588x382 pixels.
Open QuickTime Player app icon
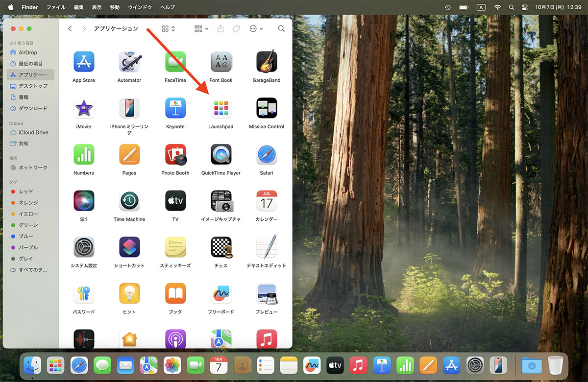(x=221, y=154)
